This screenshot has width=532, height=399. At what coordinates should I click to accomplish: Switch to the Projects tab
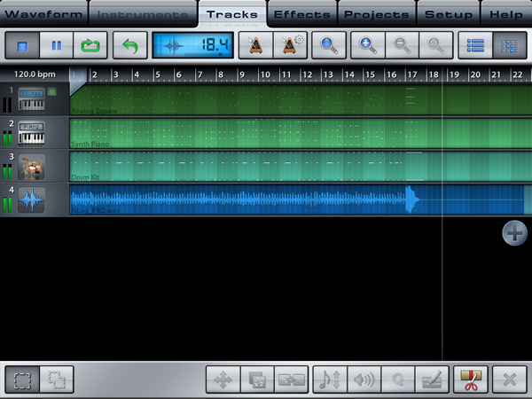(377, 14)
